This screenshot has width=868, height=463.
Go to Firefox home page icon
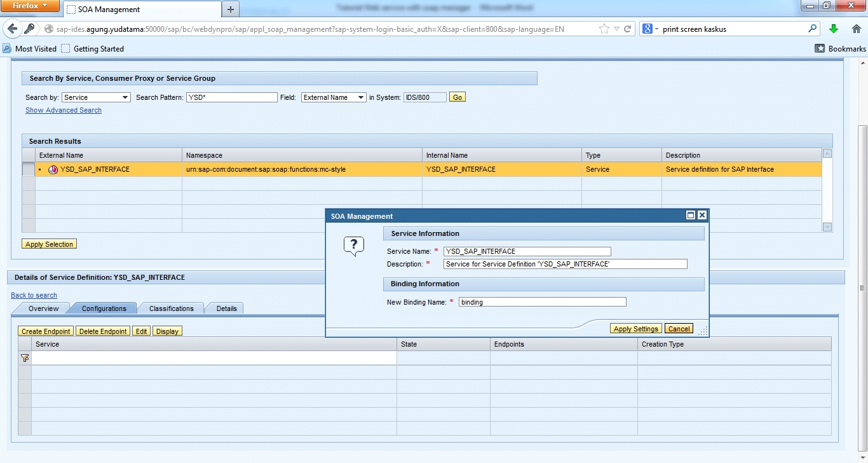click(x=856, y=29)
